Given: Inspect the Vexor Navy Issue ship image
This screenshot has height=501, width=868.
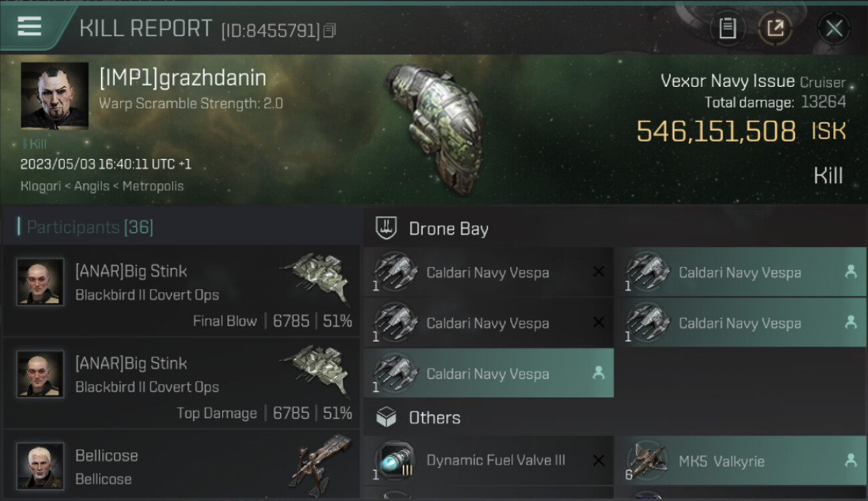Looking at the screenshot, I should (x=434, y=127).
